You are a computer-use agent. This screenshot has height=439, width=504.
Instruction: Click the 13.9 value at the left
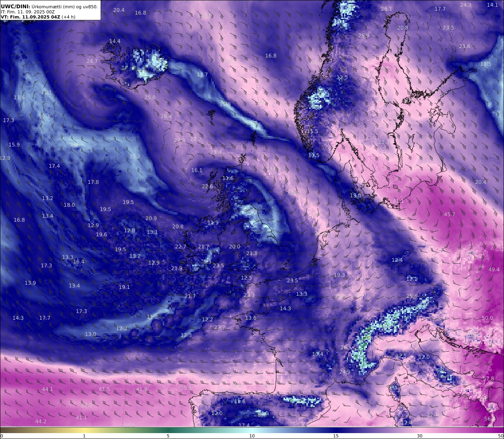tap(30, 283)
